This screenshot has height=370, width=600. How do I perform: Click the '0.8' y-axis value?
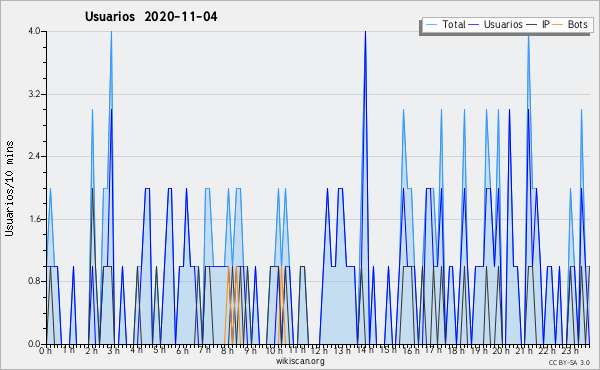pos(34,281)
